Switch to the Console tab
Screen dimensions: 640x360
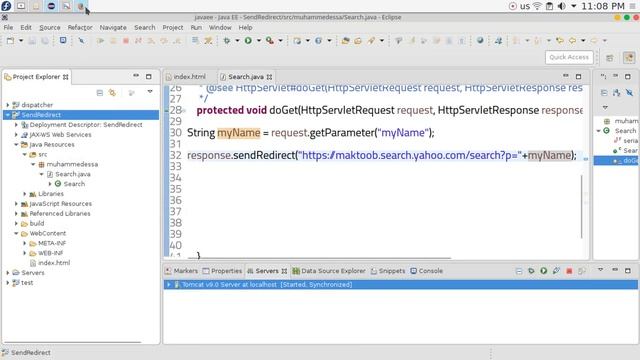[427, 271]
